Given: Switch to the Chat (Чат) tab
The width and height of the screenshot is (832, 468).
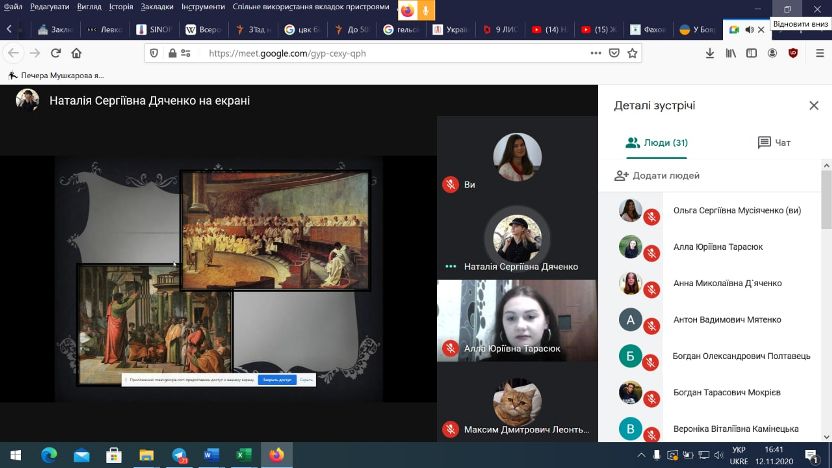Looking at the screenshot, I should coord(774,143).
